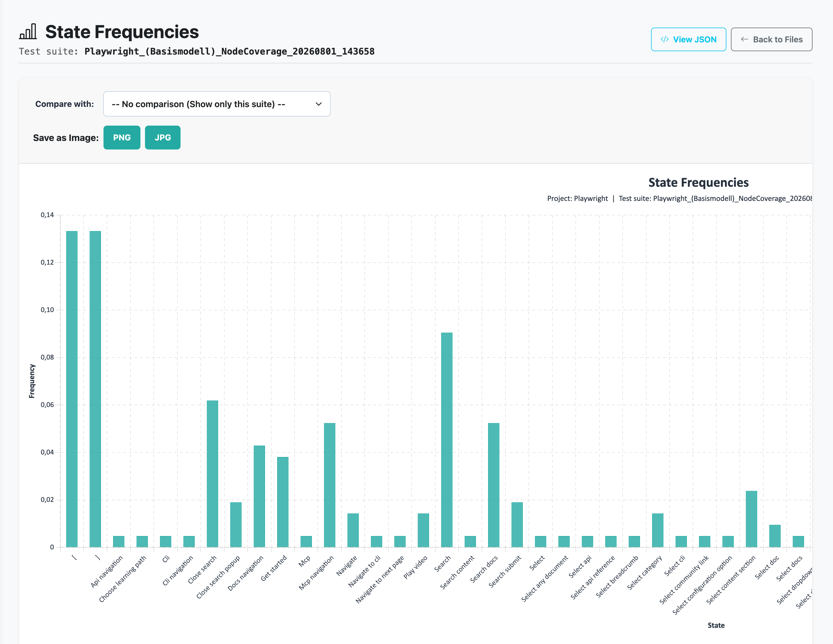
Task: Click the code brackets icon in View JSON
Action: [x=664, y=39]
